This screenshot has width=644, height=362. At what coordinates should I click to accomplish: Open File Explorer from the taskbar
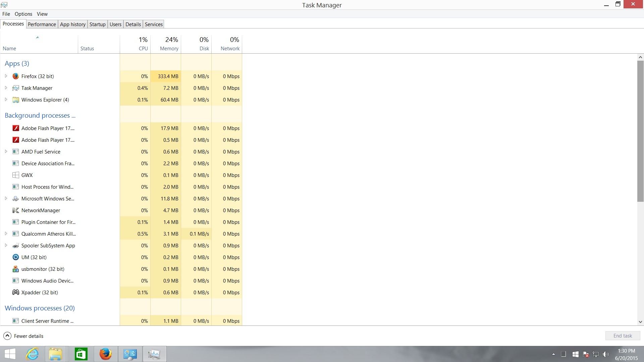[x=56, y=354]
